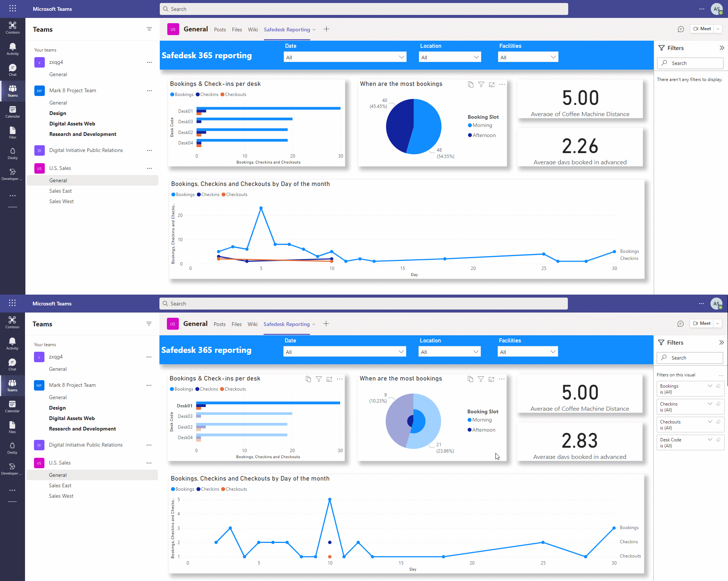This screenshot has width=728, height=581.
Task: Collapse the Filters pane in upper window
Action: click(722, 48)
